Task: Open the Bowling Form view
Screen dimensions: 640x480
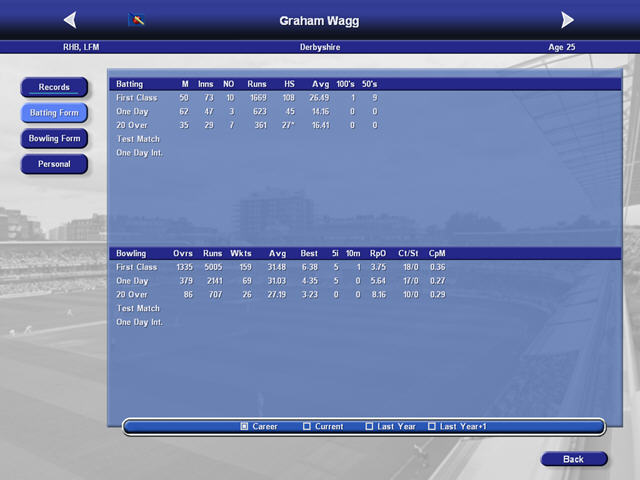Action: pyautogui.click(x=54, y=139)
